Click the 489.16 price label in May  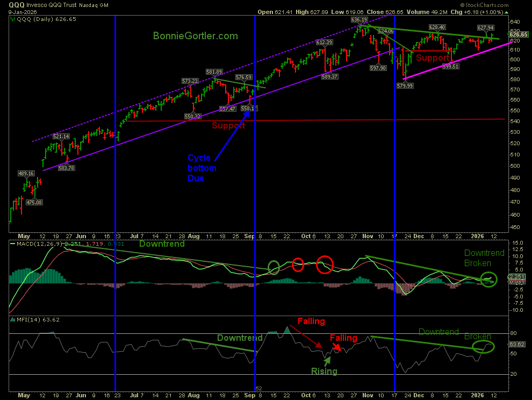[x=26, y=174]
